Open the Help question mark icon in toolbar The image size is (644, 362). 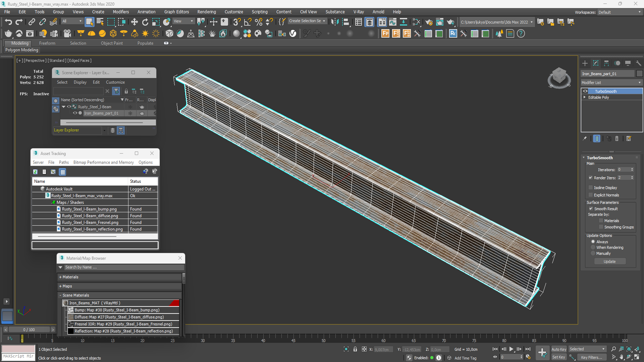521,34
